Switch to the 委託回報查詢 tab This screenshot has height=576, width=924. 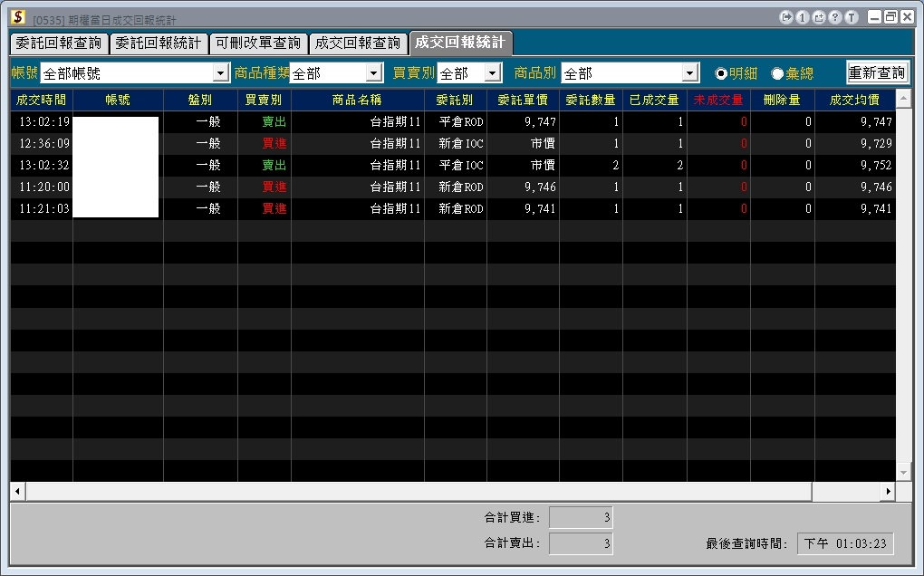pos(59,43)
